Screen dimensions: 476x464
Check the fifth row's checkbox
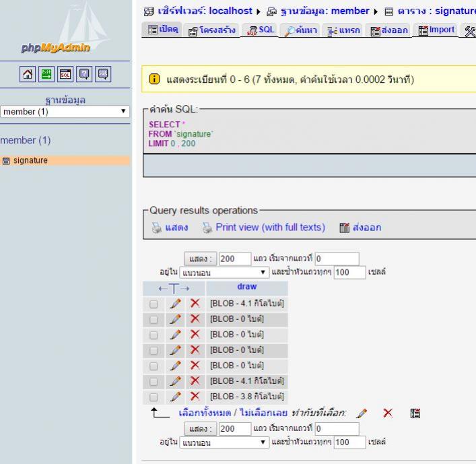coord(154,366)
